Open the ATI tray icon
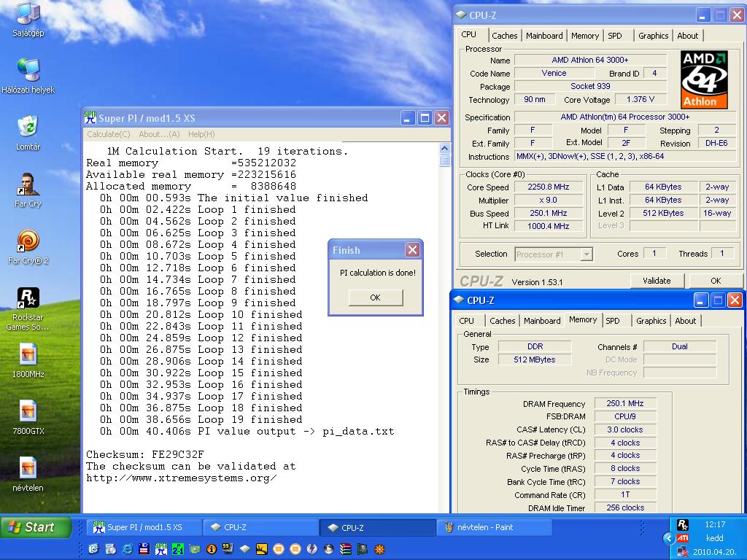This screenshot has width=747, height=560. point(683,538)
